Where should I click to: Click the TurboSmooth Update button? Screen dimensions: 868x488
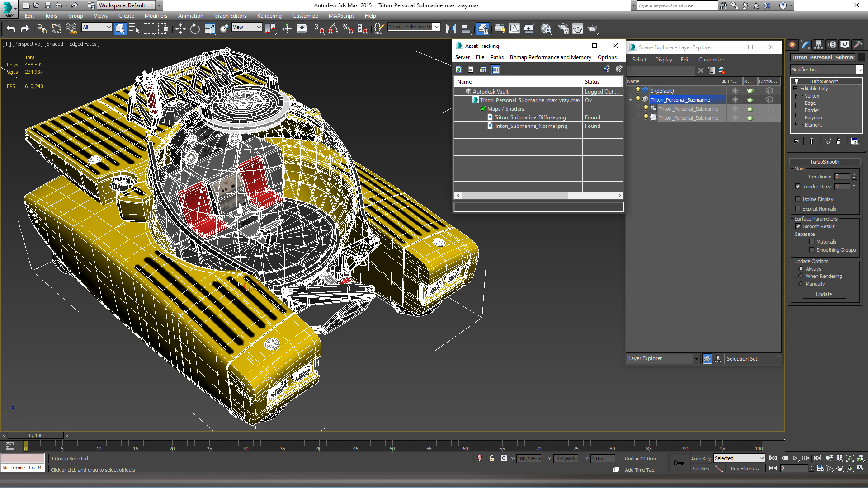[x=824, y=294]
